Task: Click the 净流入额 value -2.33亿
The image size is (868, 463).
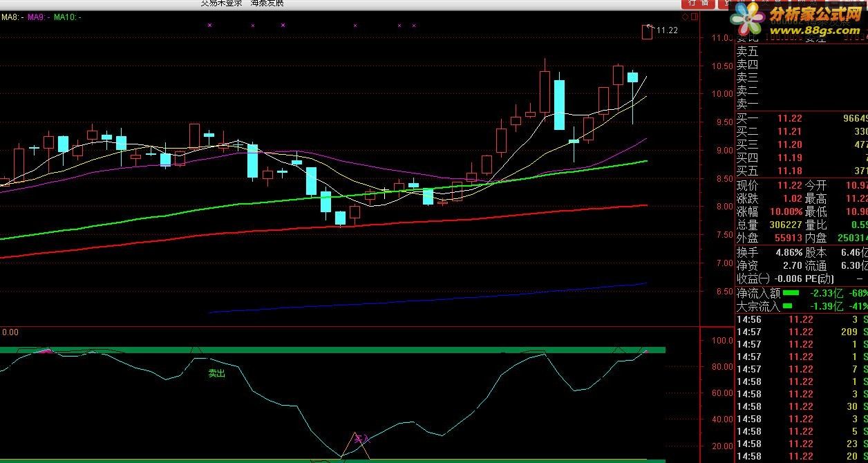Action: click(x=828, y=293)
